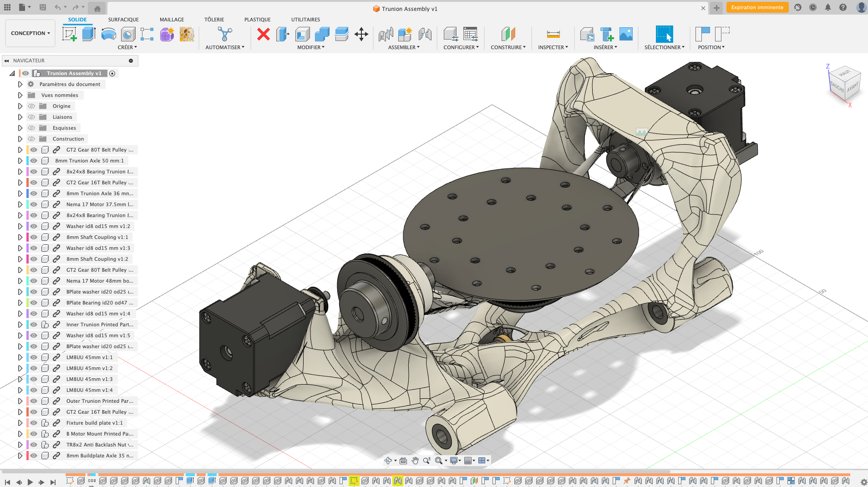Click the red Supprimer icon under MODIFIER

coord(263,34)
